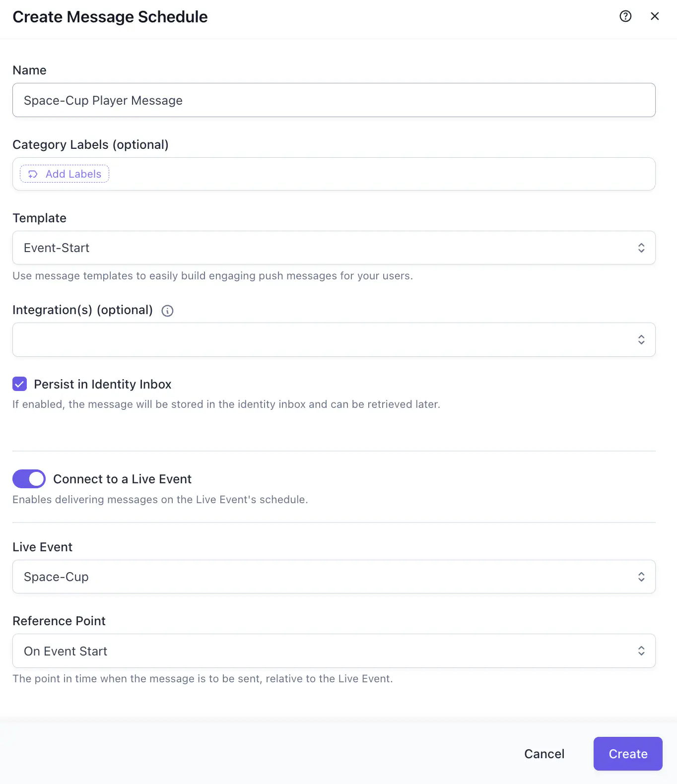
Task: Change the Reference Point from On Event Start
Action: pyautogui.click(x=334, y=651)
